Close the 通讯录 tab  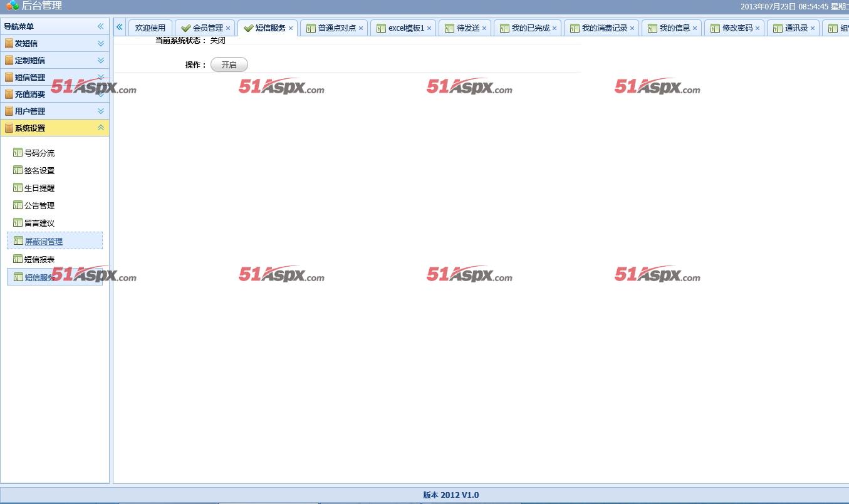click(x=813, y=28)
